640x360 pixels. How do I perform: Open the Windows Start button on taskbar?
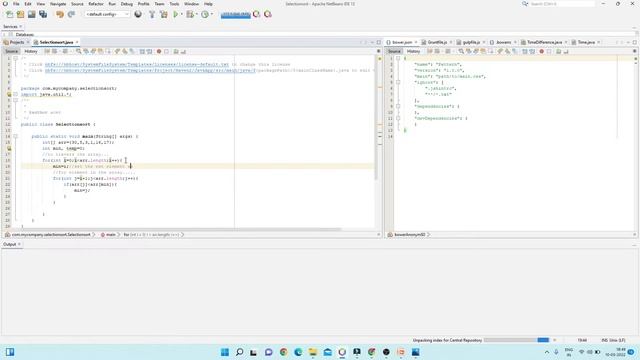point(224,352)
